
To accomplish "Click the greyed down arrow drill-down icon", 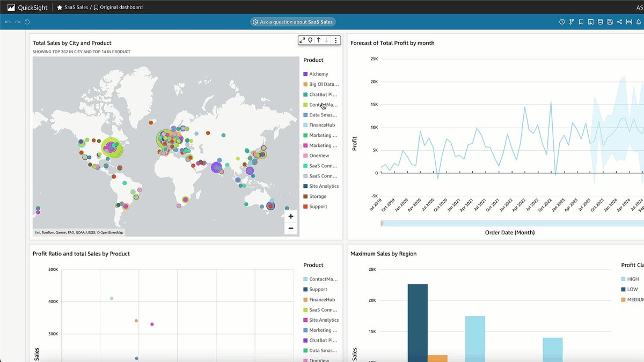I will pyautogui.click(x=326, y=40).
